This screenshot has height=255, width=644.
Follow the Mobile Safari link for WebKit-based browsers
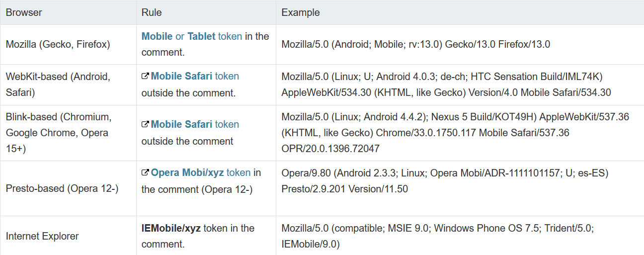(x=181, y=77)
